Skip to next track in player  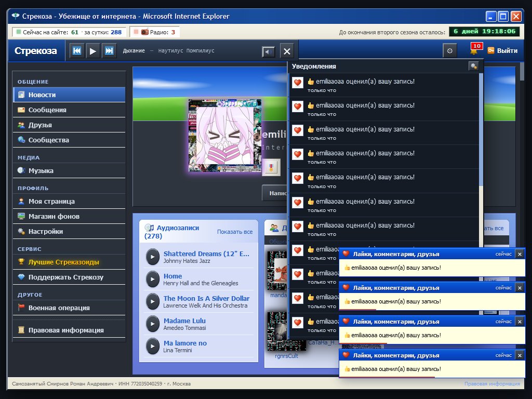pos(109,51)
